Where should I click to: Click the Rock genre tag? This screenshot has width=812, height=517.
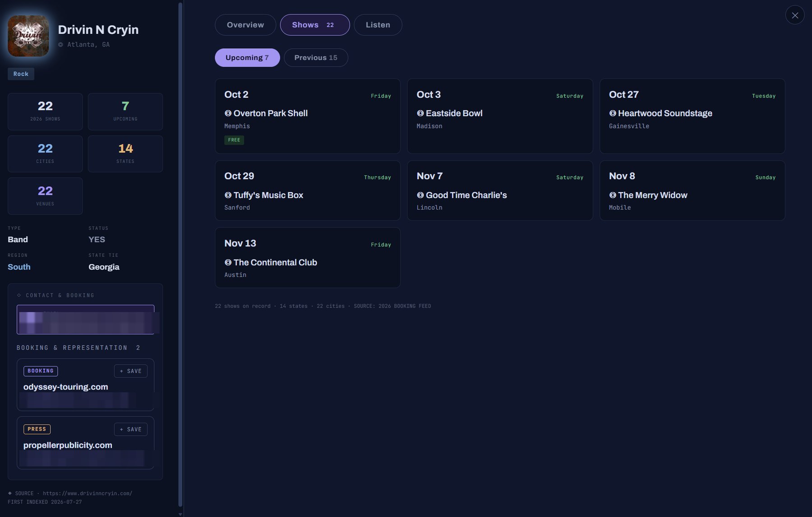click(21, 74)
